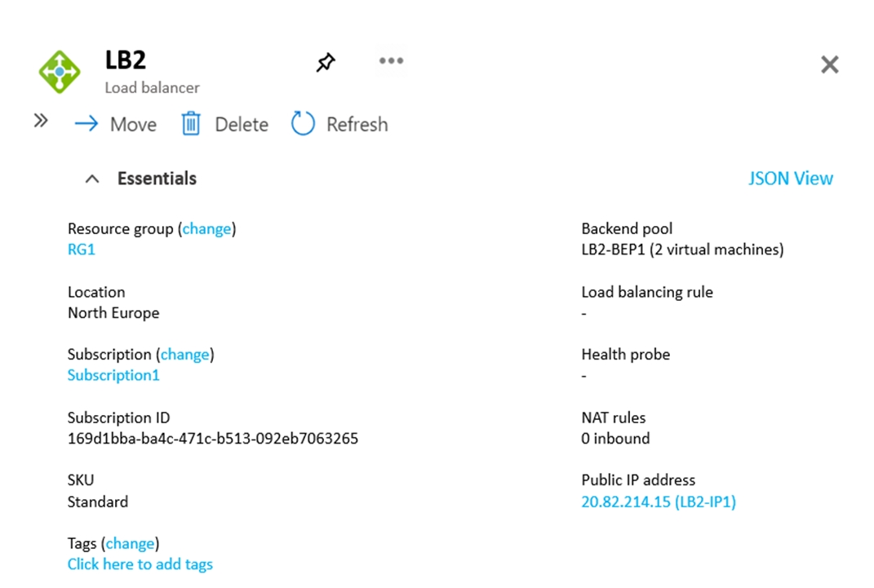Pin LB2 to the dashboard
This screenshot has height=588, width=874.
point(325,62)
